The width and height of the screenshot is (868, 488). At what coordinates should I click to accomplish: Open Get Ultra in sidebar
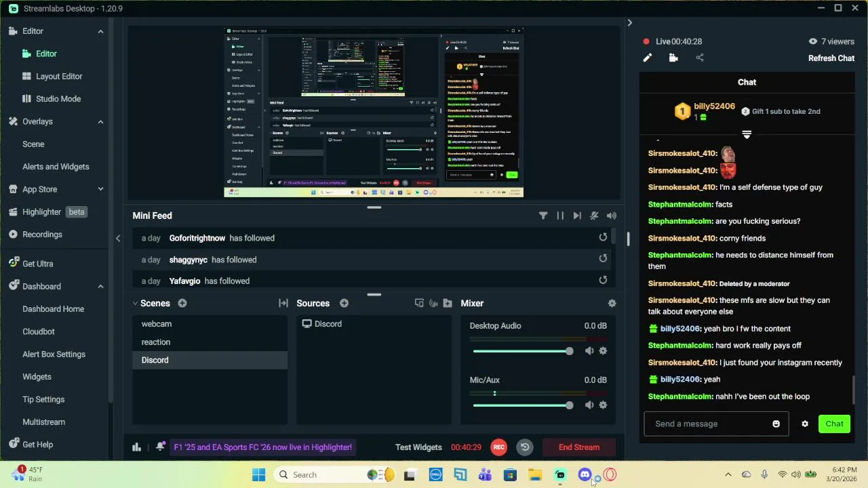pos(37,264)
